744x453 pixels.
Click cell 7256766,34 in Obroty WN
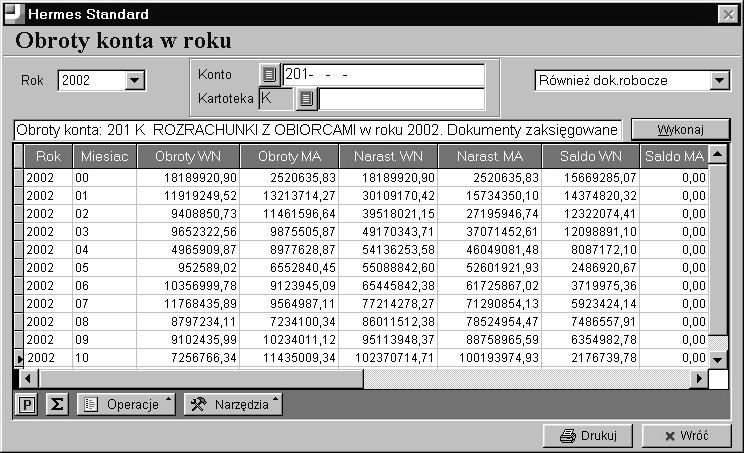pos(188,358)
